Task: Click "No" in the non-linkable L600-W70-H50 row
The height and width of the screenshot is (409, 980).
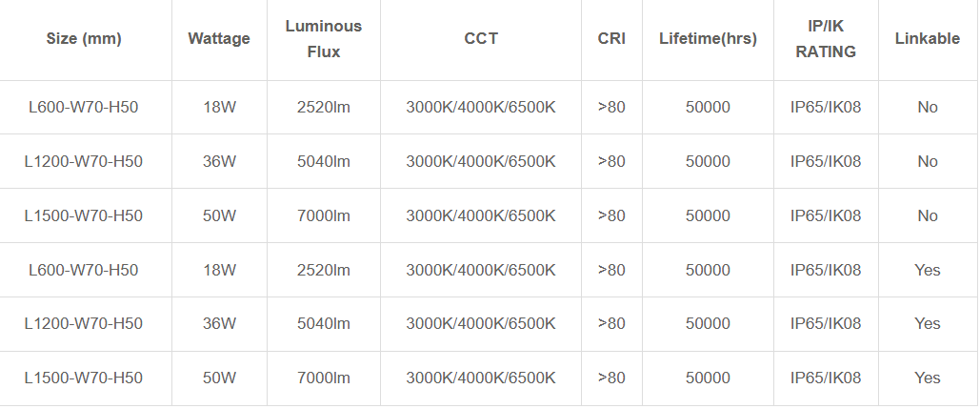Action: (x=928, y=108)
